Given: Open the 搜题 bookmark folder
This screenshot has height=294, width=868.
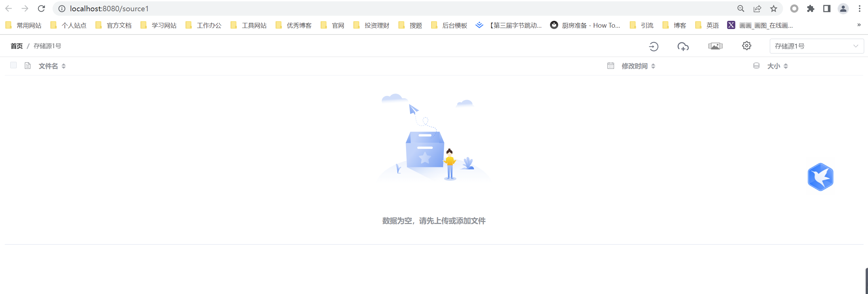Looking at the screenshot, I should point(410,25).
